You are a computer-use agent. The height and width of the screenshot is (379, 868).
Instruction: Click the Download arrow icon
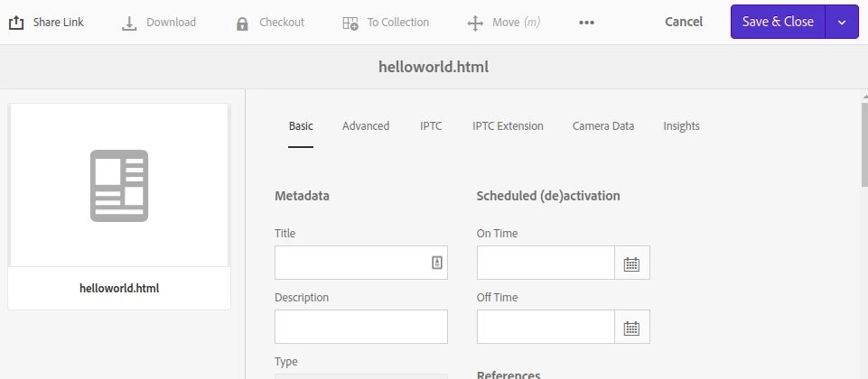[x=129, y=23]
